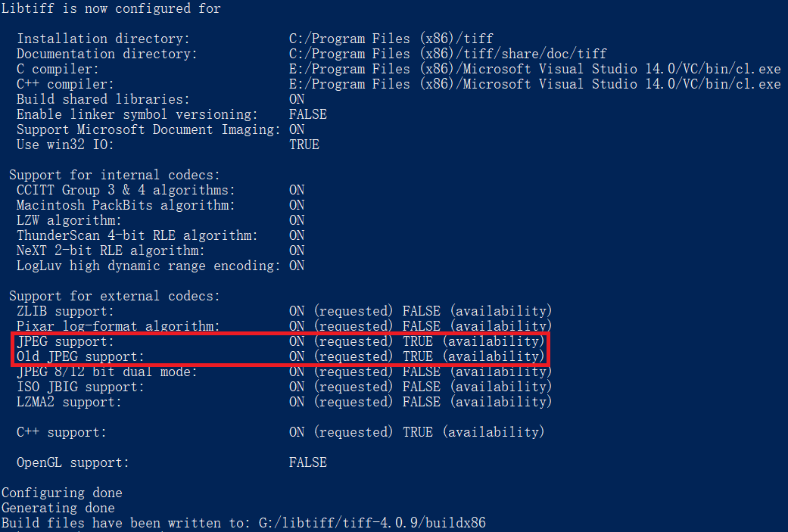This screenshot has height=532, width=788.
Task: Click the CCITT Group 3 & 4 algorithms label
Action: pyautogui.click(x=126, y=190)
